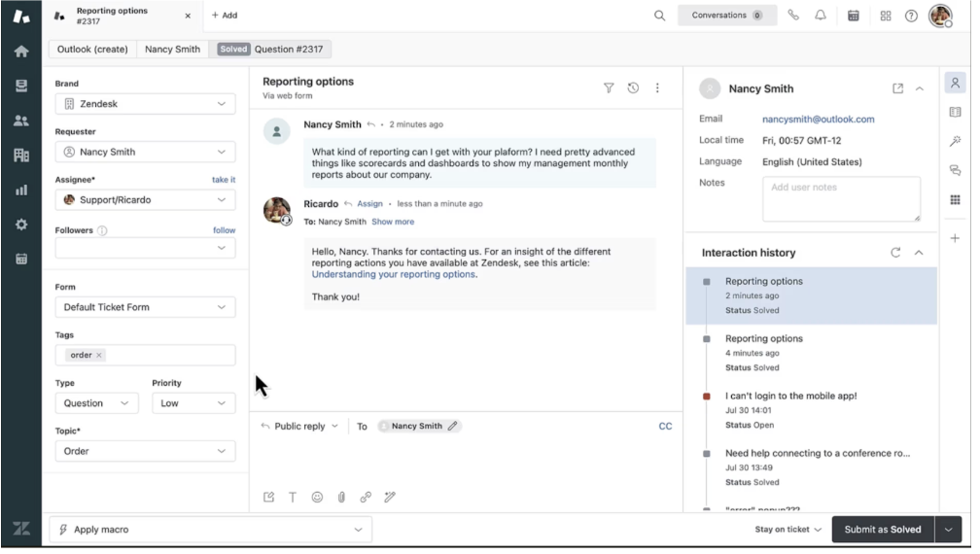The height and width of the screenshot is (554, 980).
Task: Insert emoji using the smiley icon
Action: click(x=317, y=497)
